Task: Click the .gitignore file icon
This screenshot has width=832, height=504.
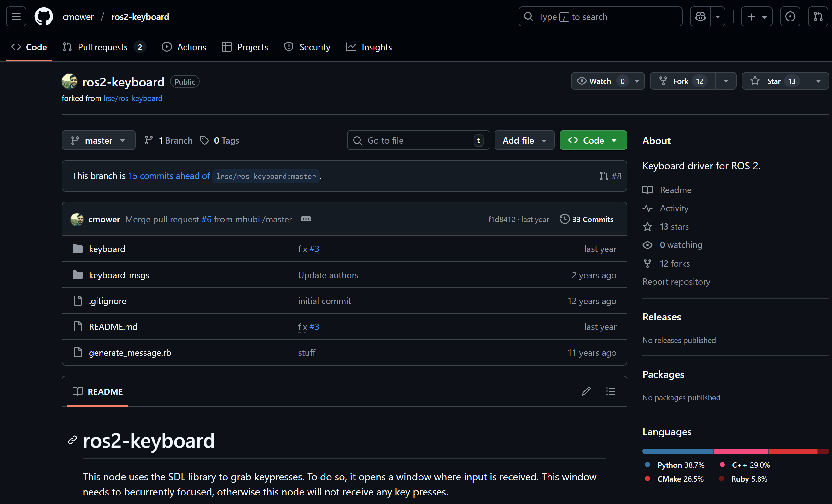Action: (x=78, y=301)
